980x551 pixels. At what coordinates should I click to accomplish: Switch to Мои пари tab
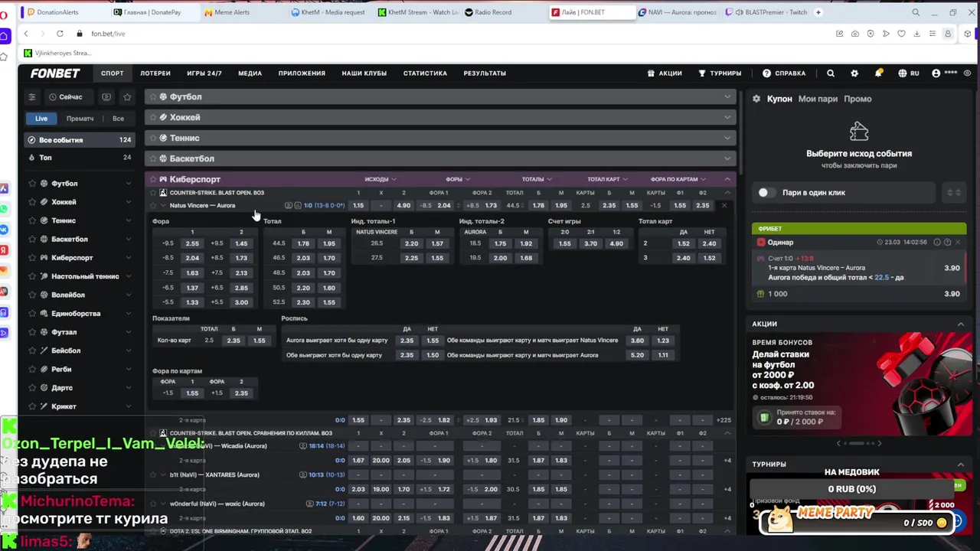(x=818, y=99)
